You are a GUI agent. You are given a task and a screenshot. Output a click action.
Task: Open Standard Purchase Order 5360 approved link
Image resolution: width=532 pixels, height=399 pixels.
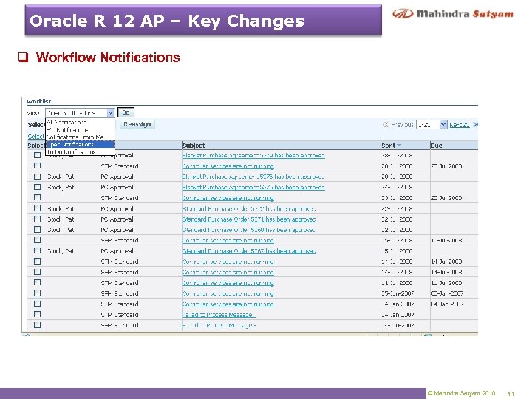click(x=248, y=230)
